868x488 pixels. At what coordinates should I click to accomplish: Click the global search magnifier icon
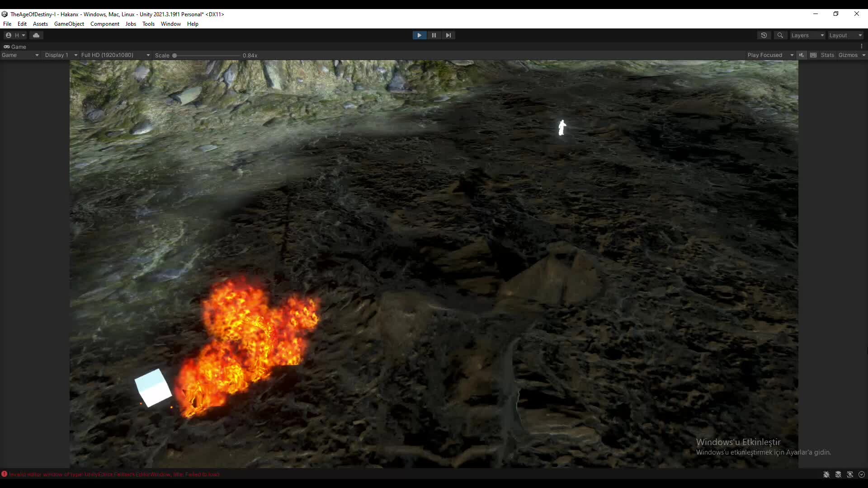(780, 35)
